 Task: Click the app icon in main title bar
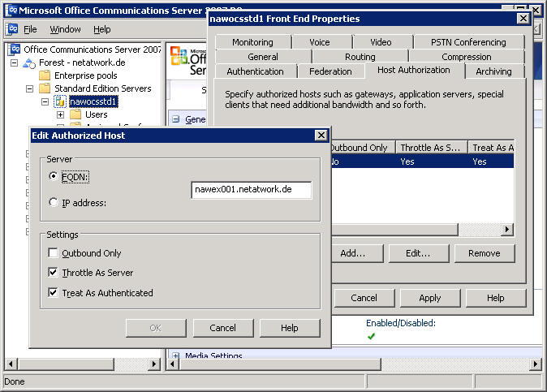click(12, 10)
